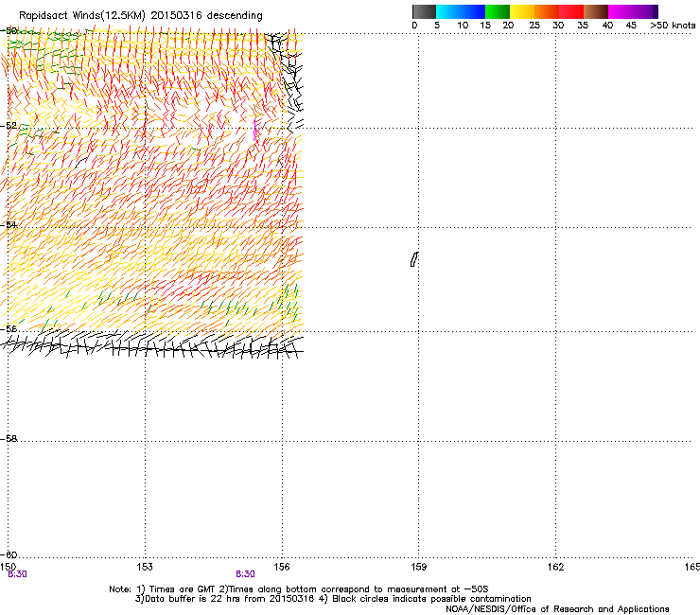Image resolution: width=700 pixels, height=615 pixels.
Task: Pick the orange 25-30 knots legend color
Action: 547,11
